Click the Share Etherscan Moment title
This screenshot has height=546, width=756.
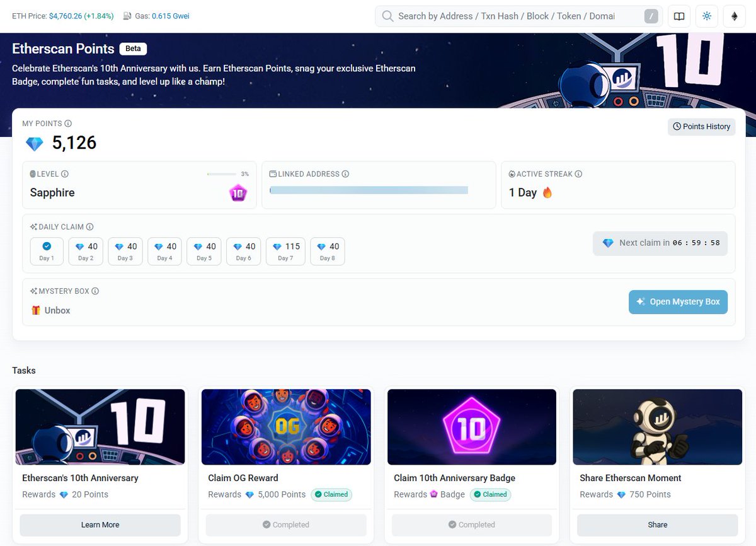point(631,479)
